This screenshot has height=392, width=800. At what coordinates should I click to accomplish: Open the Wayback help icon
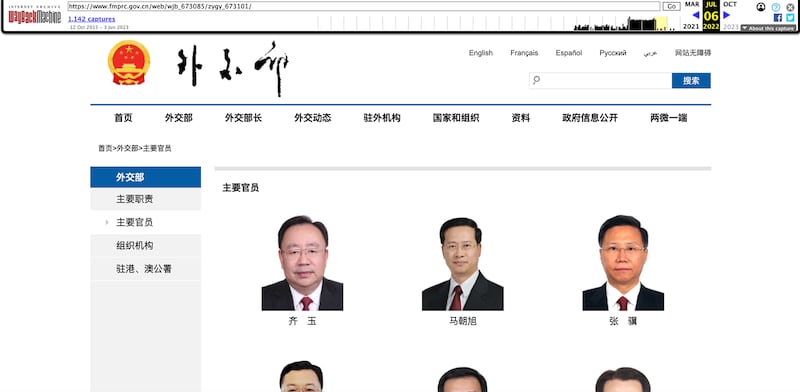[776, 7]
